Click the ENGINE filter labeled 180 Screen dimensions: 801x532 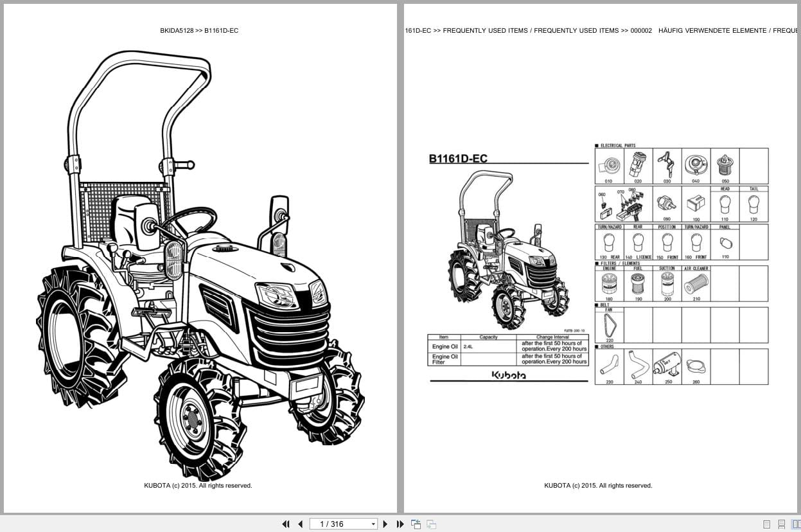[x=609, y=284]
